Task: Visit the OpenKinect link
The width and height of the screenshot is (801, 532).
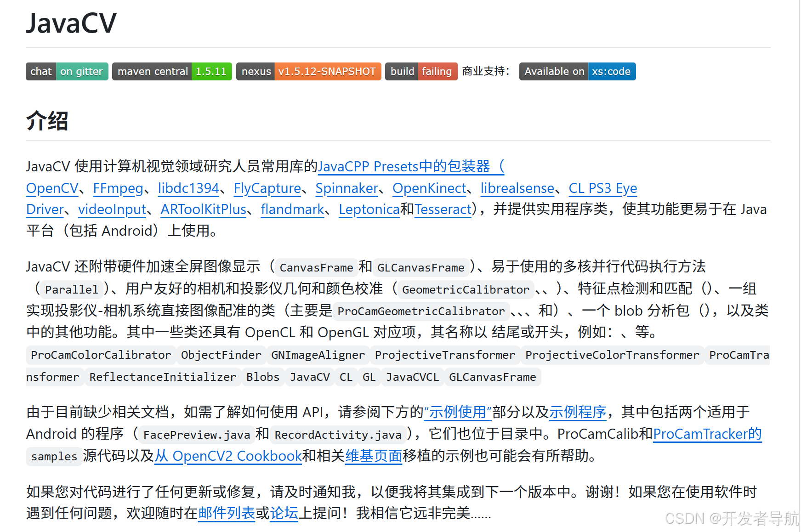Action: point(429,188)
